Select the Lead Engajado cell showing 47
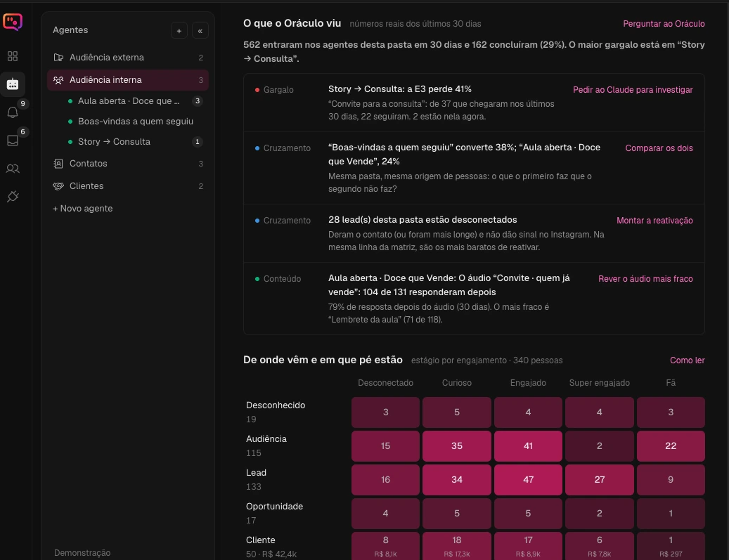 pos(528,480)
